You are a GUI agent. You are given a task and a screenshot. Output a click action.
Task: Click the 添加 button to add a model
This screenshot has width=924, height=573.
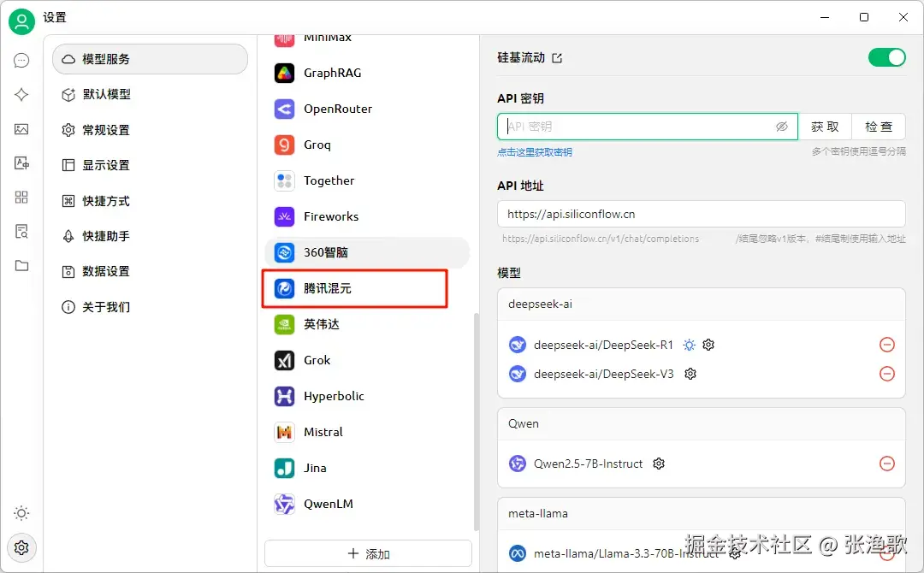[368, 553]
